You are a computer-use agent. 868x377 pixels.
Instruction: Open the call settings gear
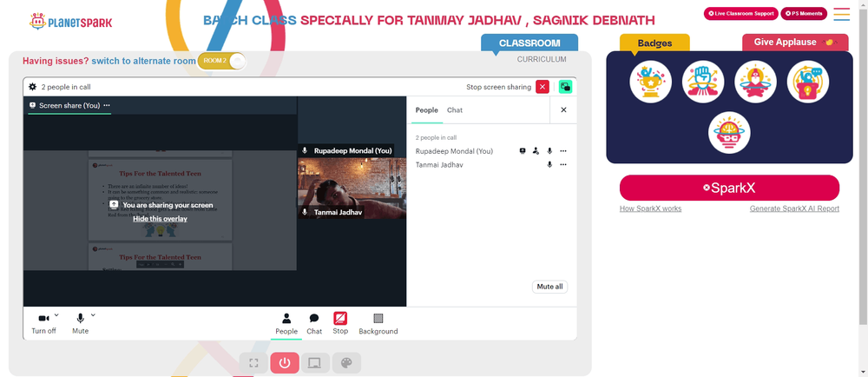[x=33, y=87]
